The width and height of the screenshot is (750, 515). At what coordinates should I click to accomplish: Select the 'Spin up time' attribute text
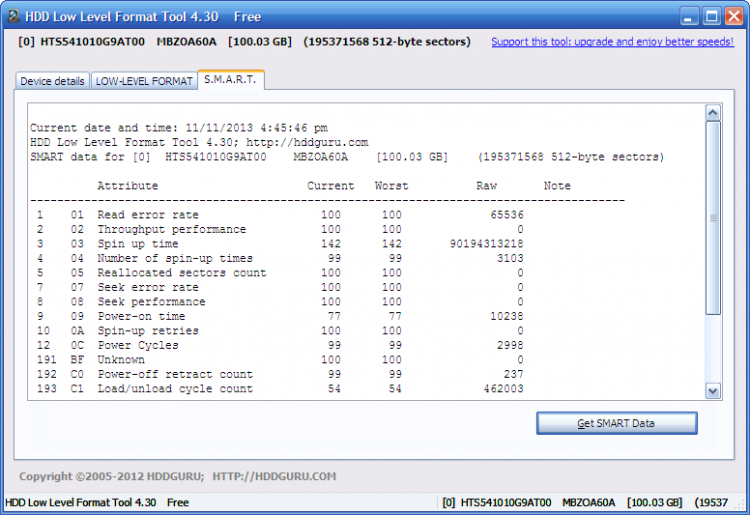[x=138, y=243]
